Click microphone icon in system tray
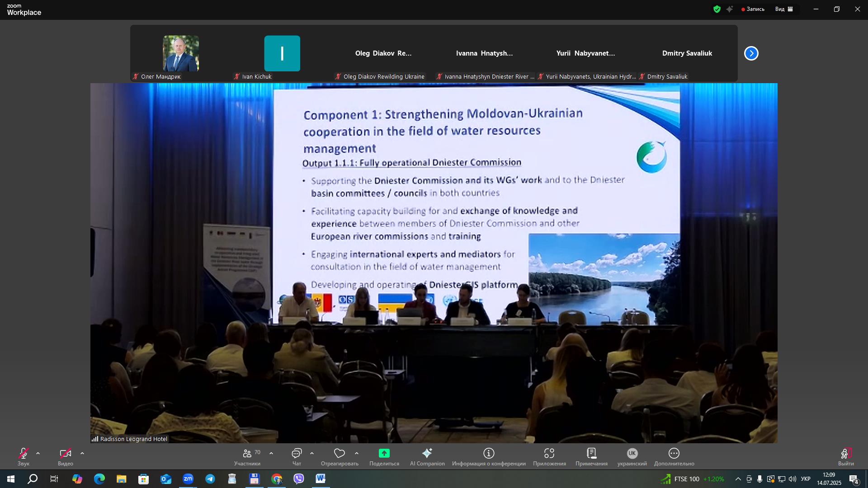This screenshot has width=868, height=488. point(760,479)
